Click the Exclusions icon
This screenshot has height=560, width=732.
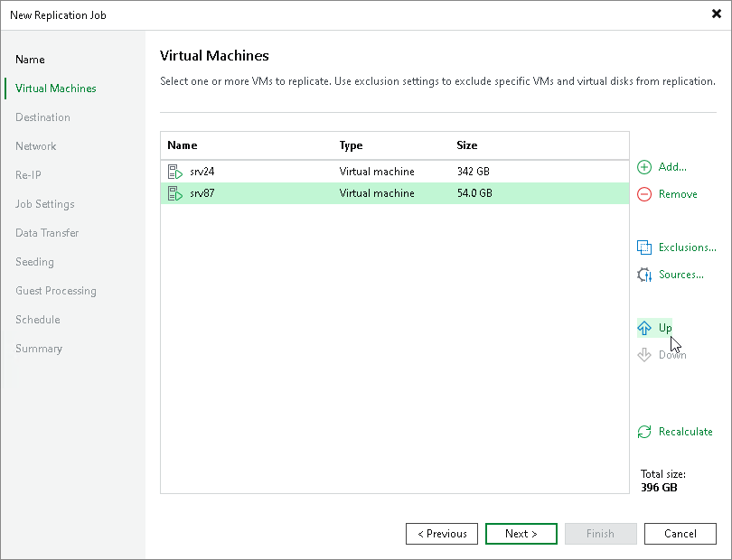click(644, 247)
